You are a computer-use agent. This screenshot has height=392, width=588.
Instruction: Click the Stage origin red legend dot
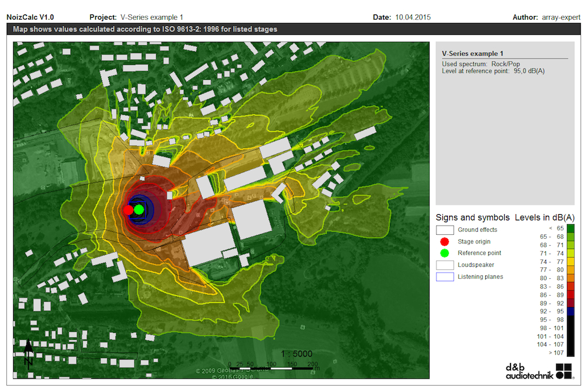click(x=444, y=242)
